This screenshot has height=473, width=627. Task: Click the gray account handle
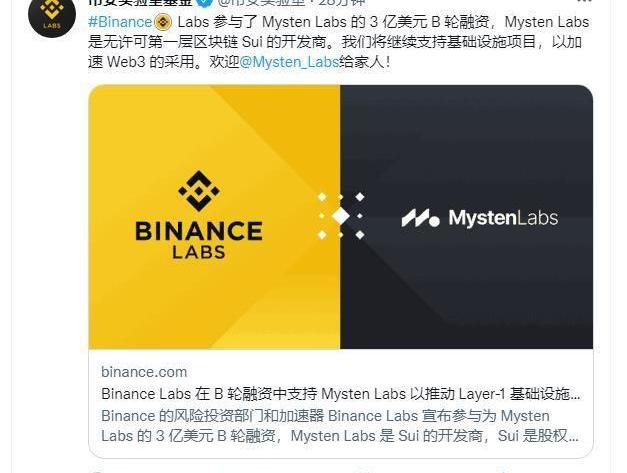point(264,2)
